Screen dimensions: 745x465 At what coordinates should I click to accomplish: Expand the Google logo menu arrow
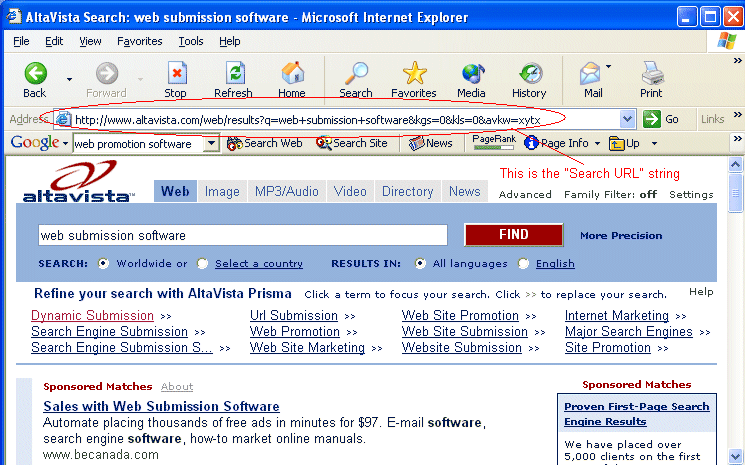tap(65, 143)
